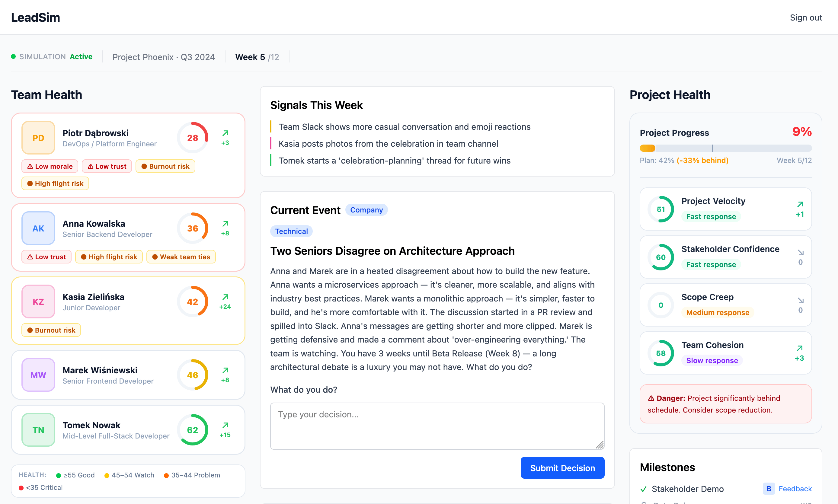Click Anna's High flight risk tag

coord(109,257)
